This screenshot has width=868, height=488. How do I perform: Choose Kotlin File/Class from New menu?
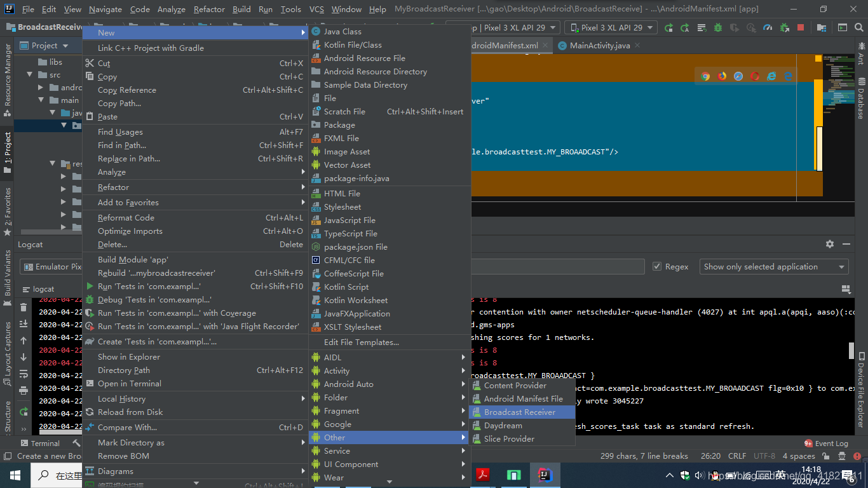pos(389,44)
